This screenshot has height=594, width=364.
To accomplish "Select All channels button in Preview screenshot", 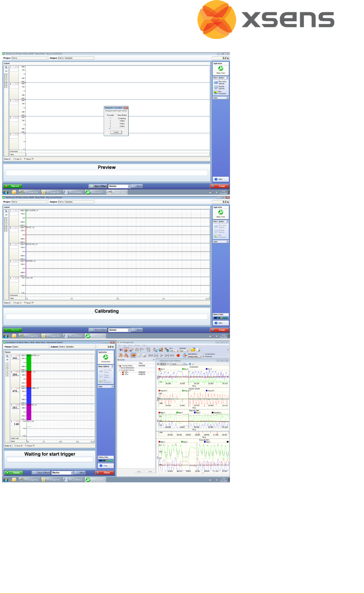I will point(6,71).
